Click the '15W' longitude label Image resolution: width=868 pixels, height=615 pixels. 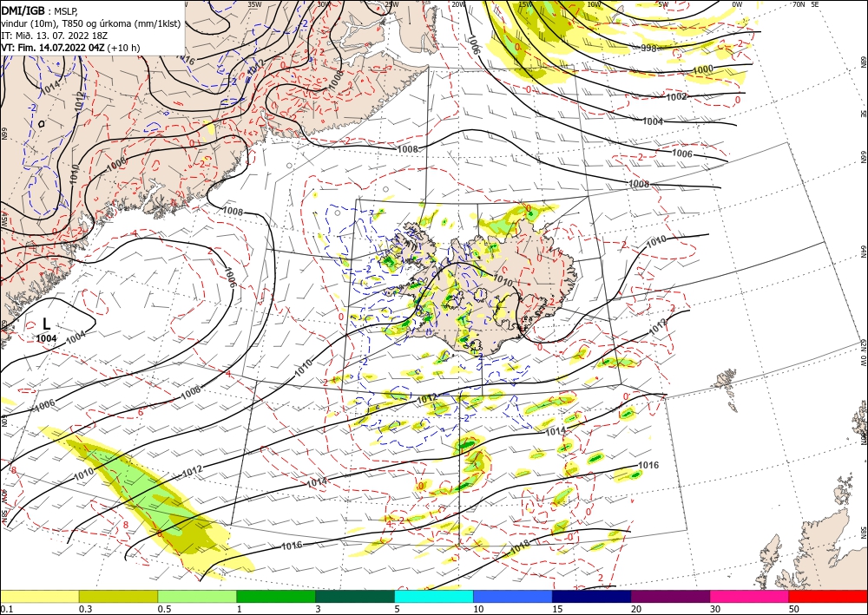(x=526, y=4)
